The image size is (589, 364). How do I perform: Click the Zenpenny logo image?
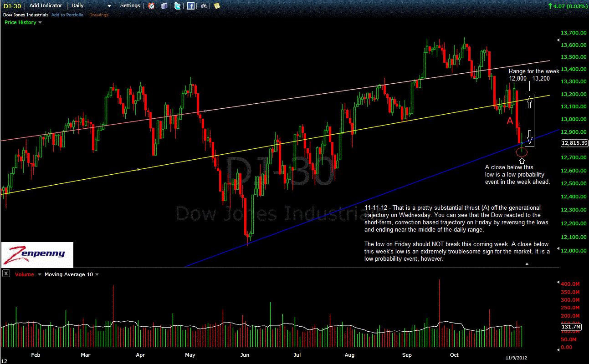point(36,254)
